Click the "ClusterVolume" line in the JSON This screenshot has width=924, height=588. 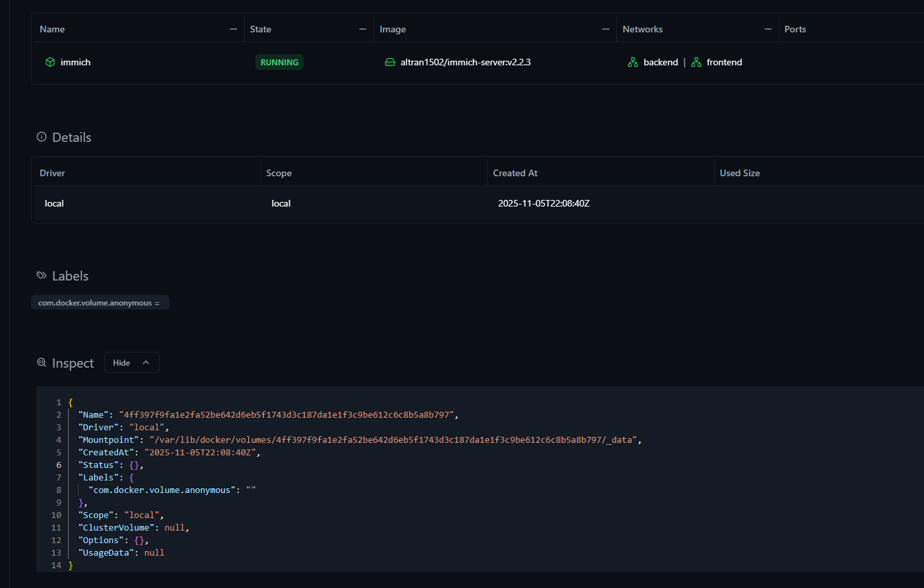point(133,528)
